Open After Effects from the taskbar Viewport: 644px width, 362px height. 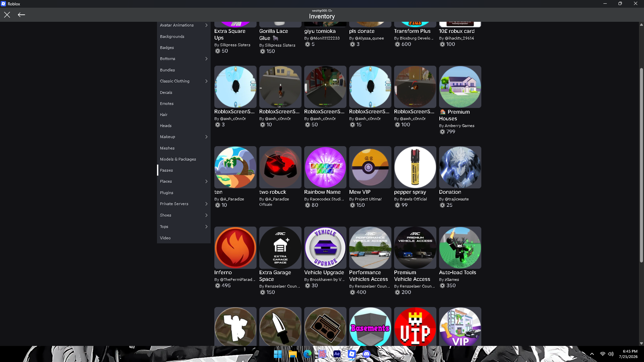tap(337, 354)
